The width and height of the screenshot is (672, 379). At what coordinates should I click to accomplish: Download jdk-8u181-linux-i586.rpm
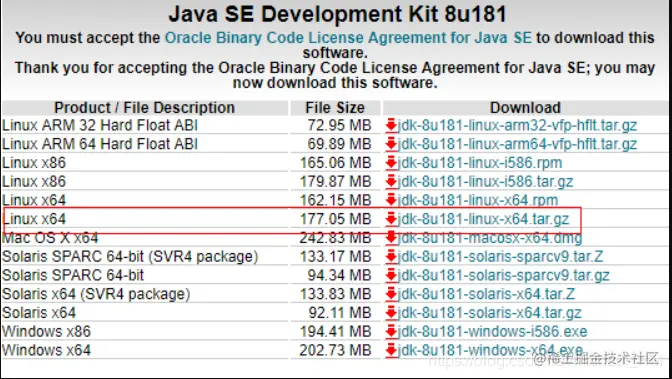(x=480, y=163)
